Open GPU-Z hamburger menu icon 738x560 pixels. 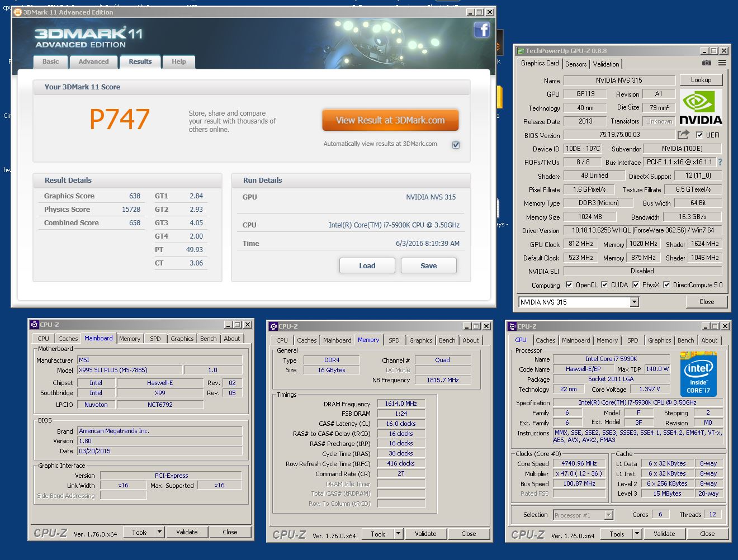(722, 63)
